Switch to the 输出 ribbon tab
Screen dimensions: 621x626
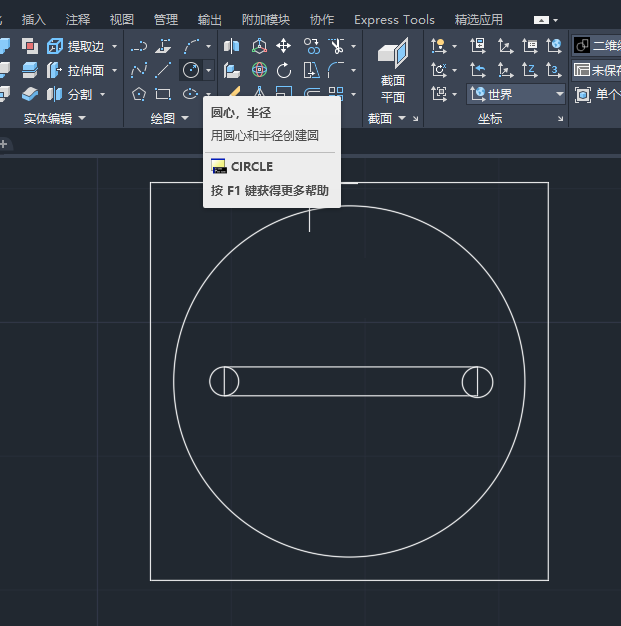tap(210, 20)
